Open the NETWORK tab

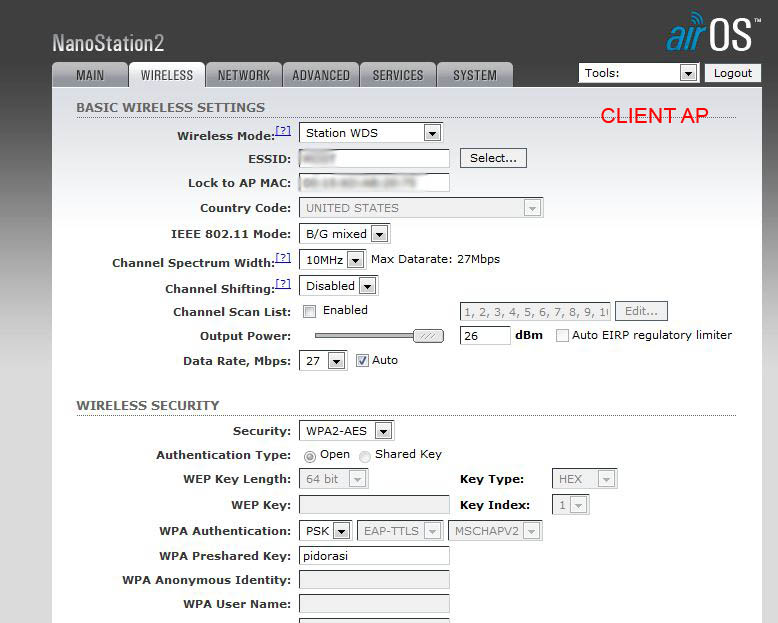coord(244,75)
